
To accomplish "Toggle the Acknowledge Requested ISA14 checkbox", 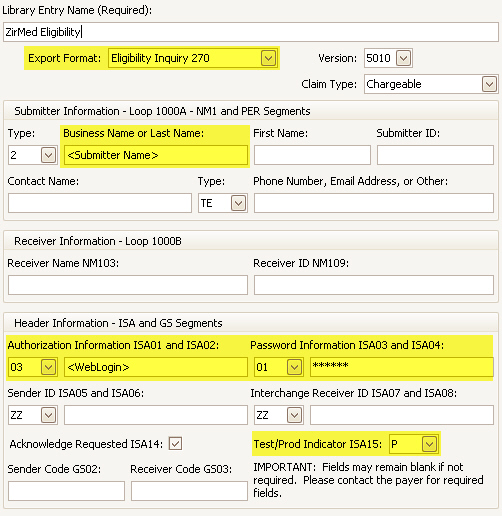I will (175, 444).
